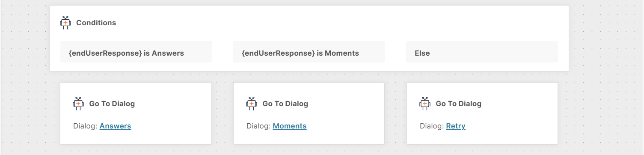Viewport: 644px width, 155px height.
Task: Click empty space in the Conditions block header
Action: (342, 23)
